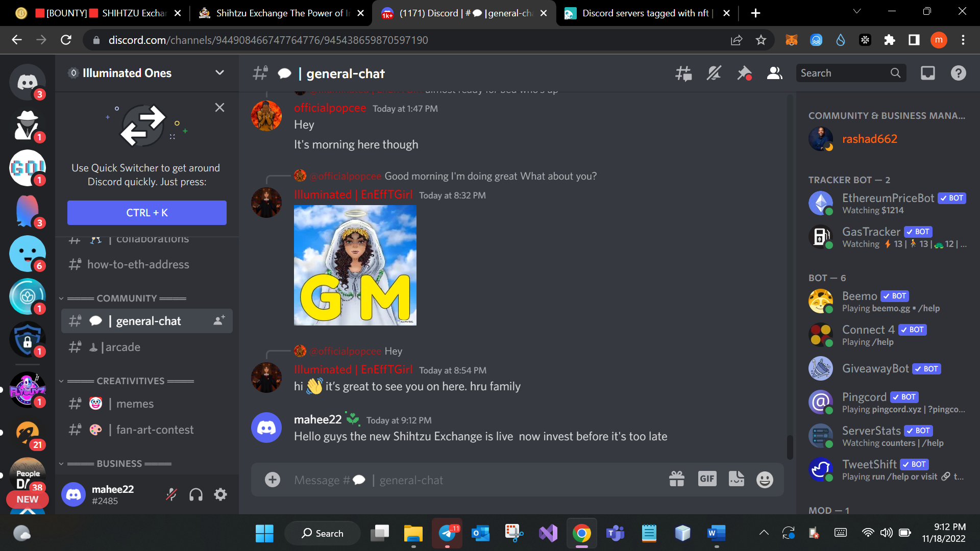Open MetaMask fox extension
Viewport: 980px width, 551px height.
(792, 40)
